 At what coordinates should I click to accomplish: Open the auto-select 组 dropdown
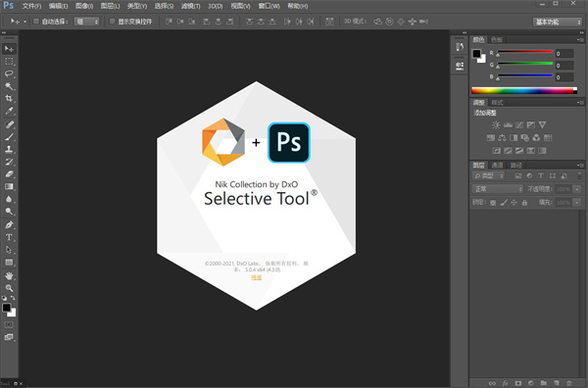pos(86,22)
